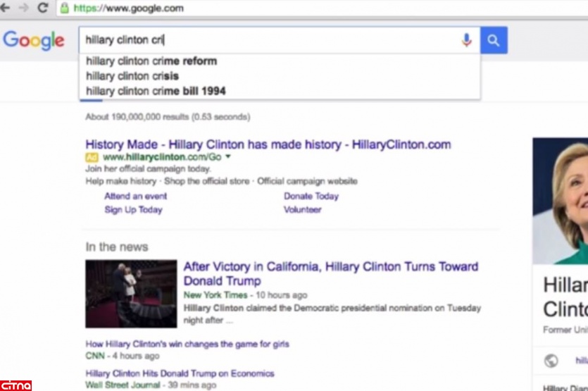
Task: Click the green padlock security icon
Action: [65, 8]
